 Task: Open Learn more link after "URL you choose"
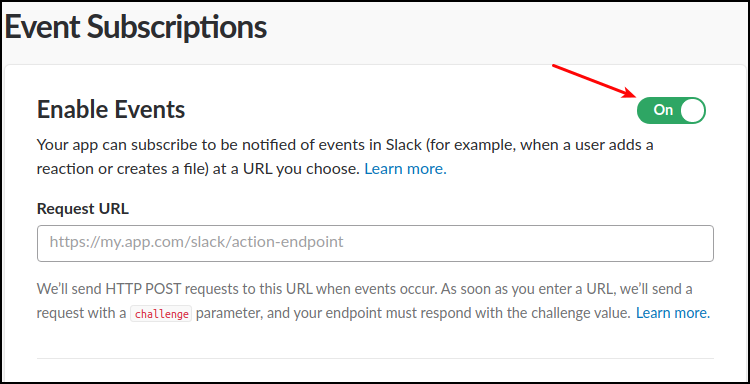(x=405, y=169)
